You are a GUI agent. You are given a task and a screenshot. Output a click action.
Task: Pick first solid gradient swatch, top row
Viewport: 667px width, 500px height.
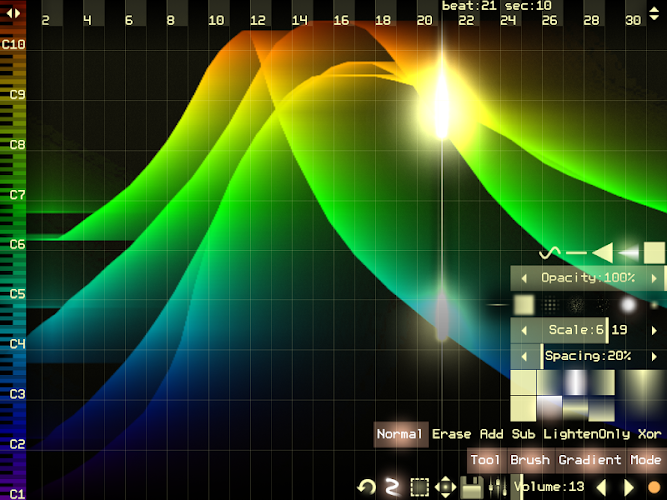click(x=523, y=383)
